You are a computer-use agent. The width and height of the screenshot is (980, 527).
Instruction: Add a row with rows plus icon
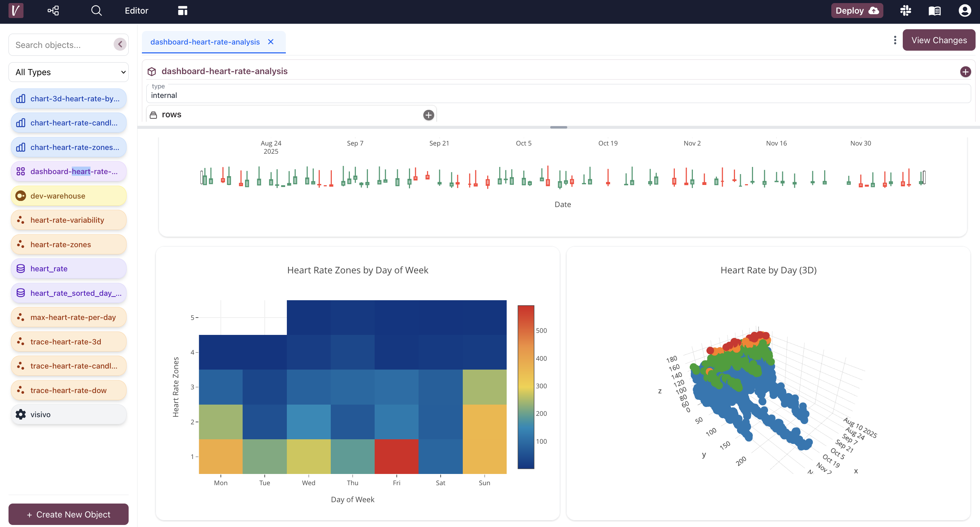point(428,115)
